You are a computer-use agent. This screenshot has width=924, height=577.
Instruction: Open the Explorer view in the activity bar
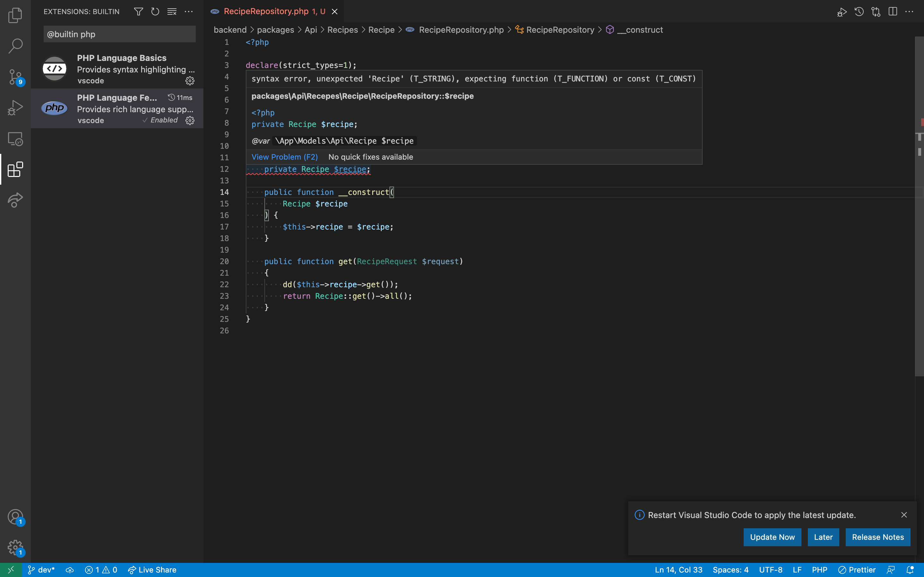point(15,15)
